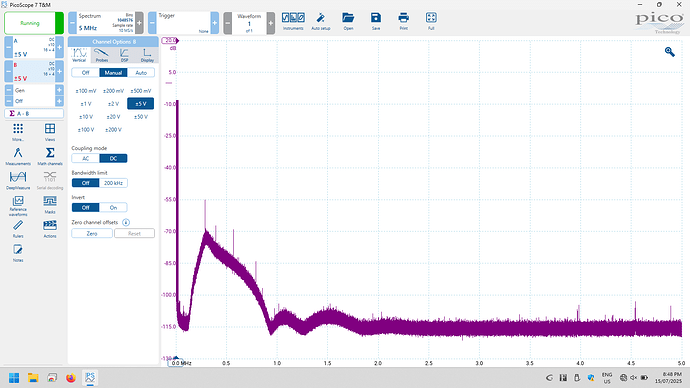
Task: Open the Rulers tool
Action: [18, 229]
